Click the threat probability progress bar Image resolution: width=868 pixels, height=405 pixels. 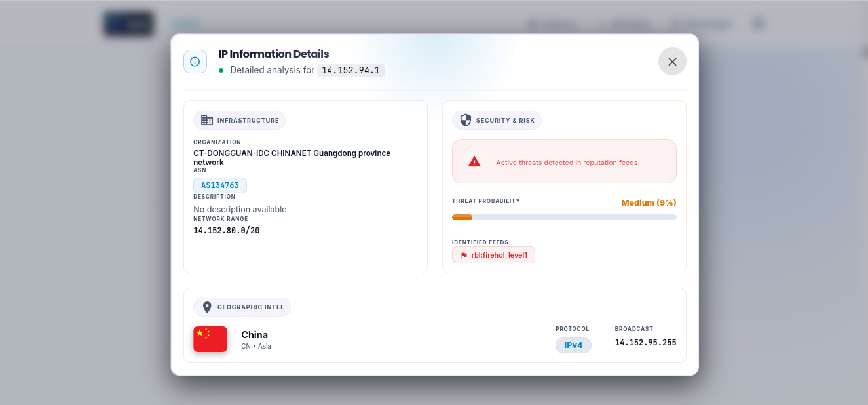point(564,217)
